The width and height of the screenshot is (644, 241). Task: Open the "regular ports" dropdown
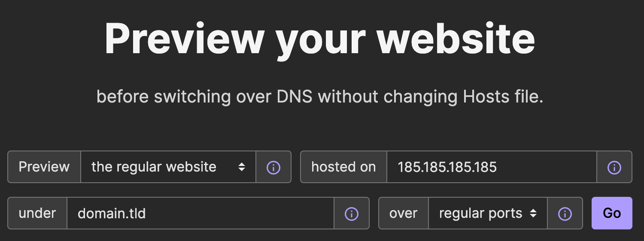(x=487, y=214)
